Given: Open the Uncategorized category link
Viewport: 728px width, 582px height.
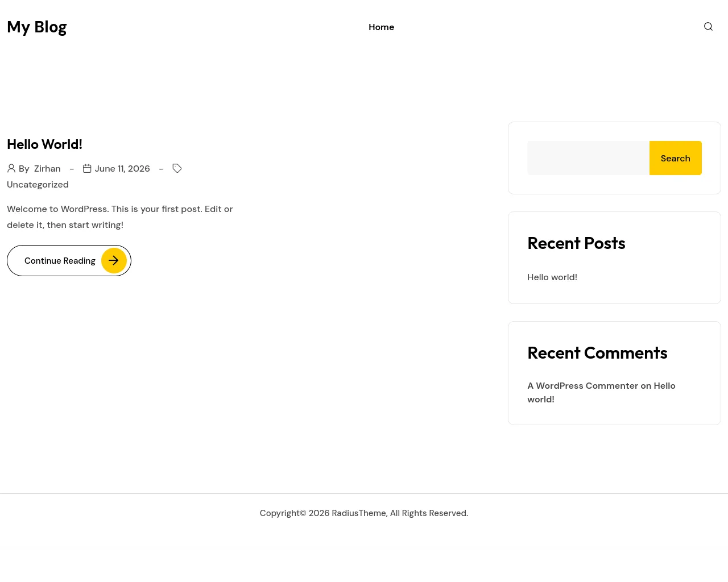Looking at the screenshot, I should click(38, 185).
